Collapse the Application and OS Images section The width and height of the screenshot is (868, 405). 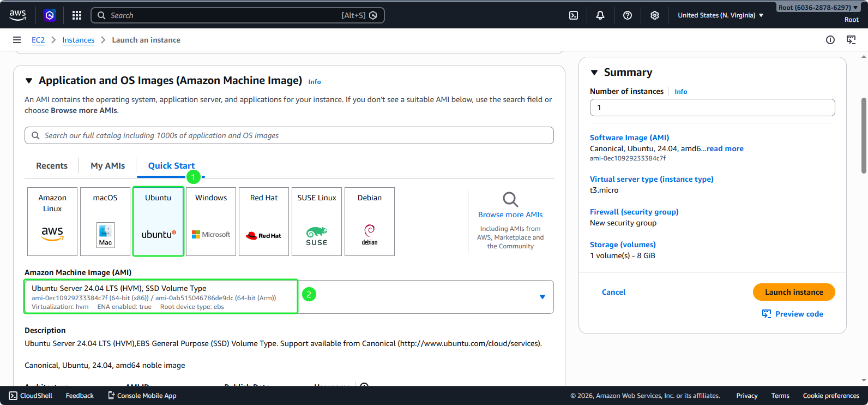click(29, 81)
